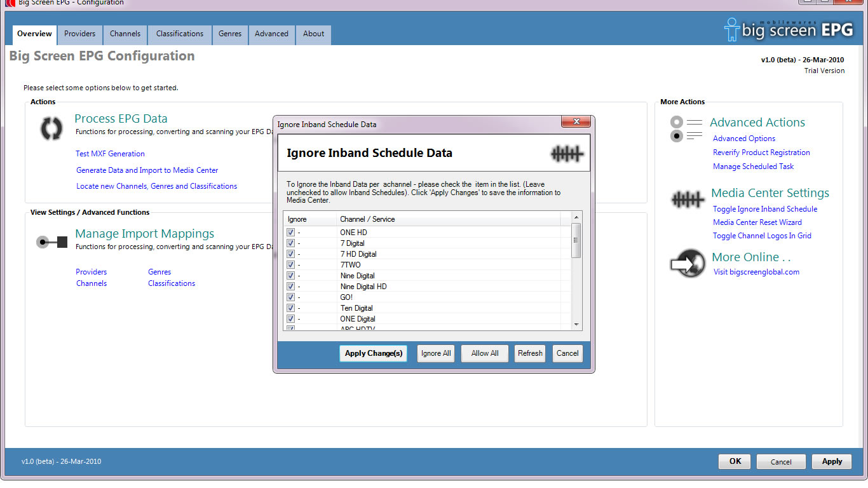Image resolution: width=868 pixels, height=488 pixels.
Task: Open the Genres mapping link
Action: [x=159, y=272]
